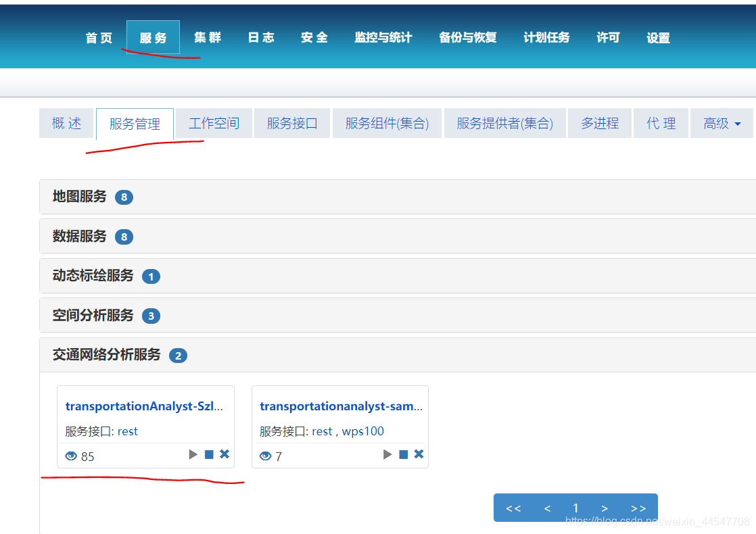Open rest interface of transportationAnalyst-Szl

pyautogui.click(x=128, y=431)
